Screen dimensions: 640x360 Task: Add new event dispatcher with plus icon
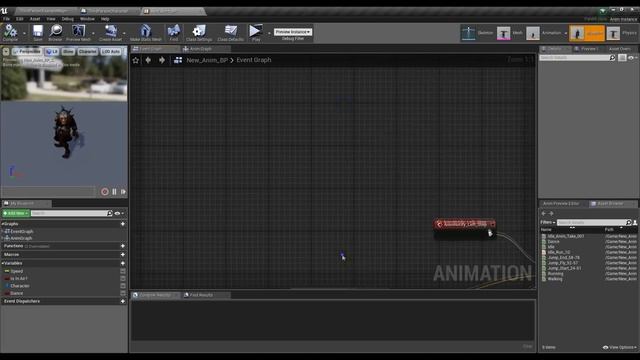(x=122, y=301)
